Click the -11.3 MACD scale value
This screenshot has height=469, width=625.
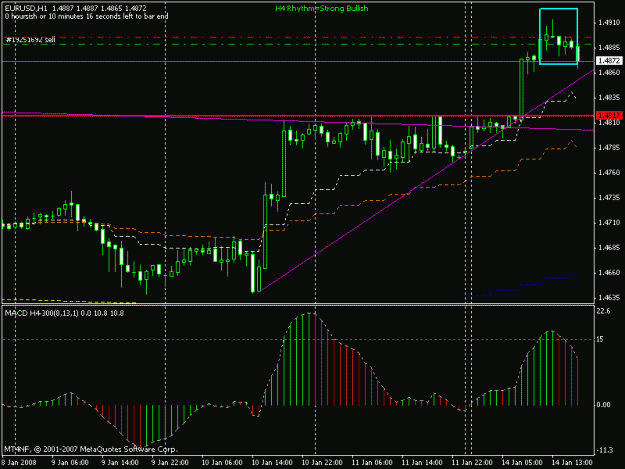[x=605, y=450]
